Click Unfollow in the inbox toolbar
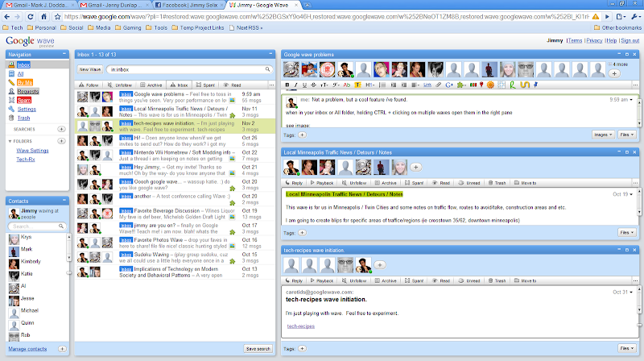Image resolution: width=644 pixels, height=361 pixels. coord(119,85)
